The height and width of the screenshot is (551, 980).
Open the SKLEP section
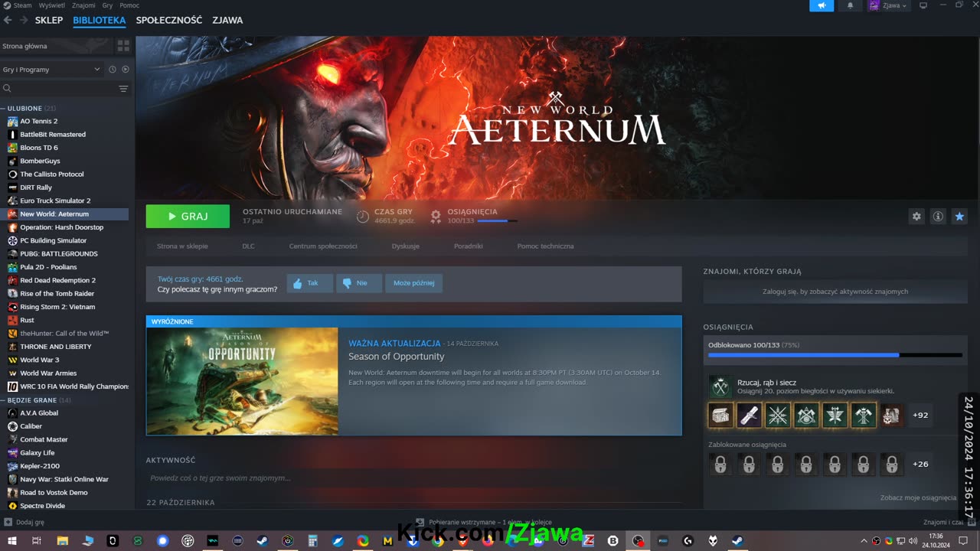pos(49,20)
